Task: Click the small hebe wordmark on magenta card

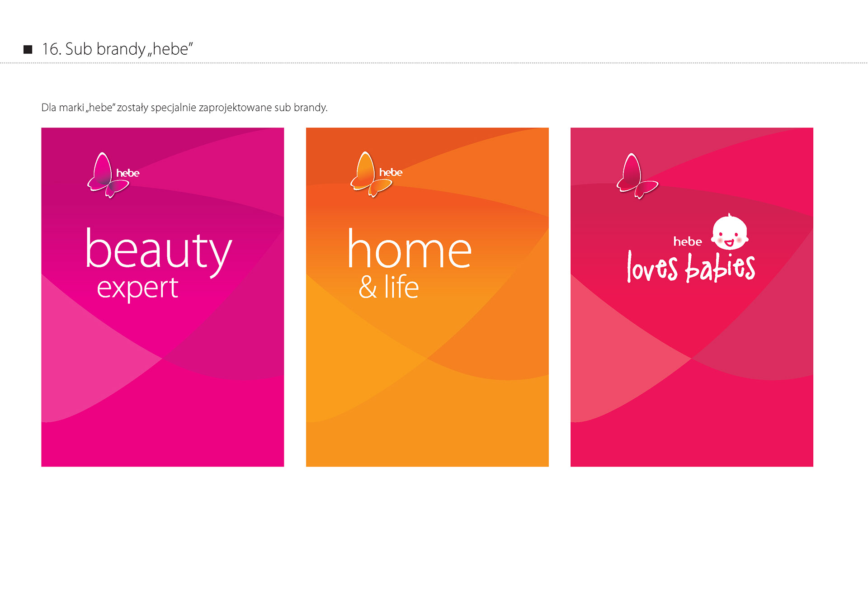Action: pyautogui.click(x=127, y=173)
